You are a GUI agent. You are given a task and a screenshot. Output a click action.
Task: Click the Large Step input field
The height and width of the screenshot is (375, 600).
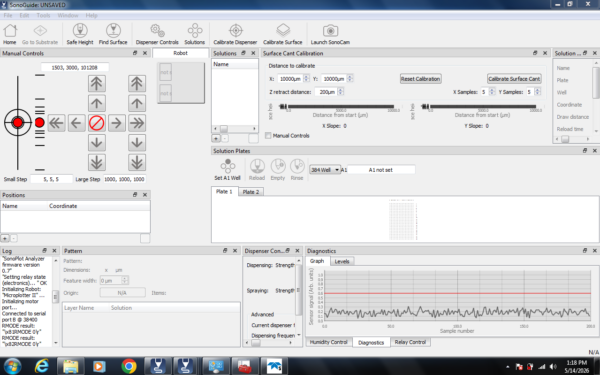[124, 179]
